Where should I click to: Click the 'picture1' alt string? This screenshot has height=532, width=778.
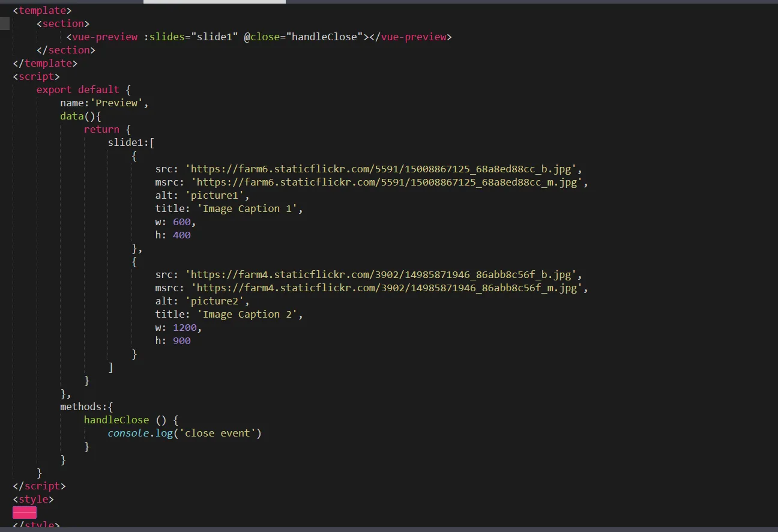click(214, 195)
